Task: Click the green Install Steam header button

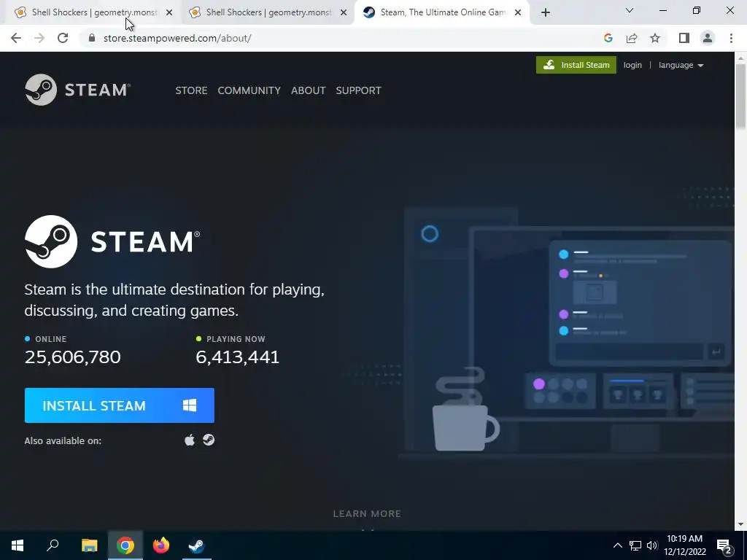Action: pos(576,65)
